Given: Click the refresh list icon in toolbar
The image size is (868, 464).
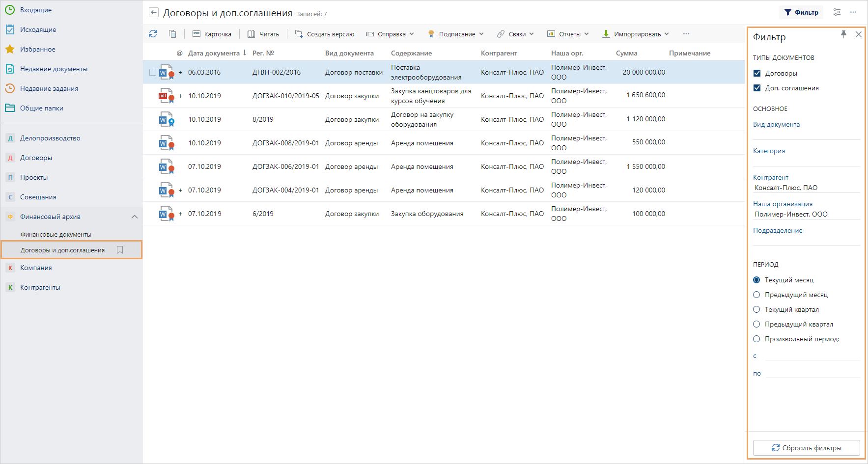Looking at the screenshot, I should click(x=153, y=34).
